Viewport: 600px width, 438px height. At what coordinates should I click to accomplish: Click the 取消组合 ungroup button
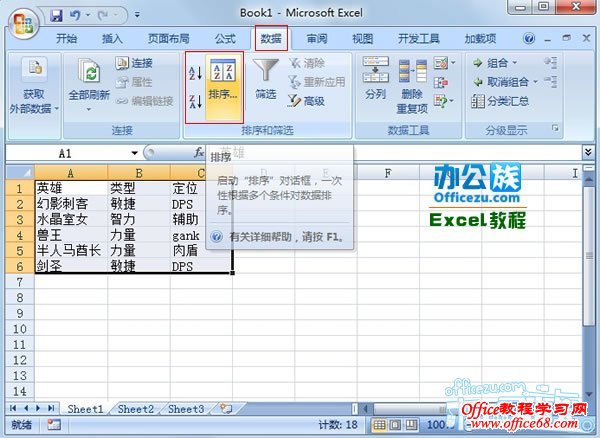(x=501, y=82)
